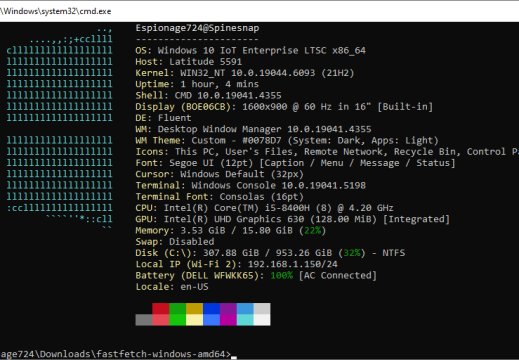
Task: Click the GPU: Intel UHD Graphics 630 line
Action: click(293, 219)
